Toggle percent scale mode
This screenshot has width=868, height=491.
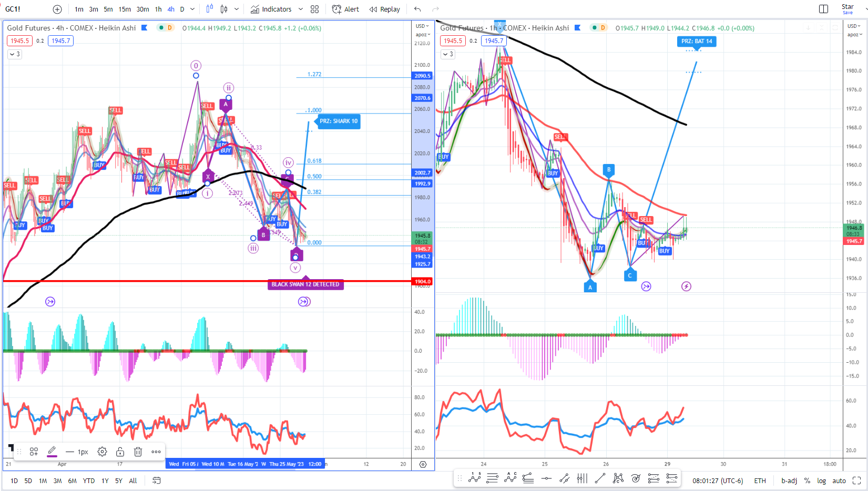(807, 480)
